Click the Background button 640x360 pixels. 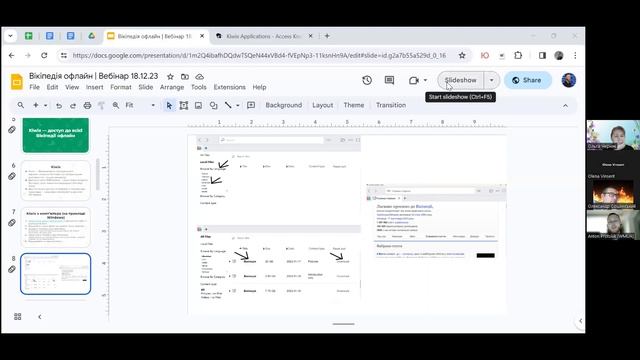pos(284,105)
